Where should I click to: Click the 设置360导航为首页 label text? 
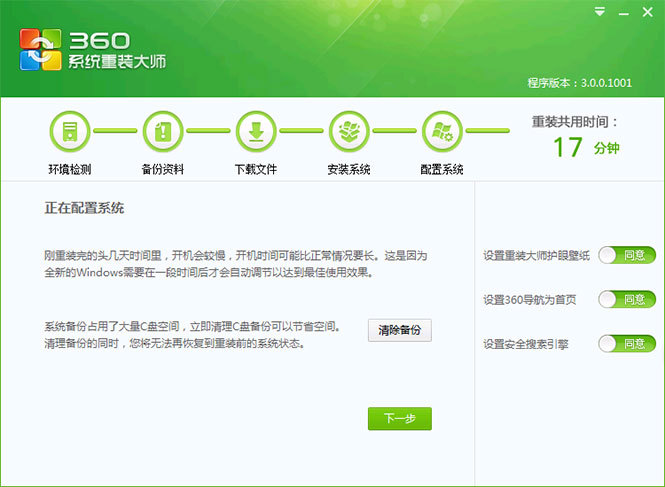tap(530, 300)
